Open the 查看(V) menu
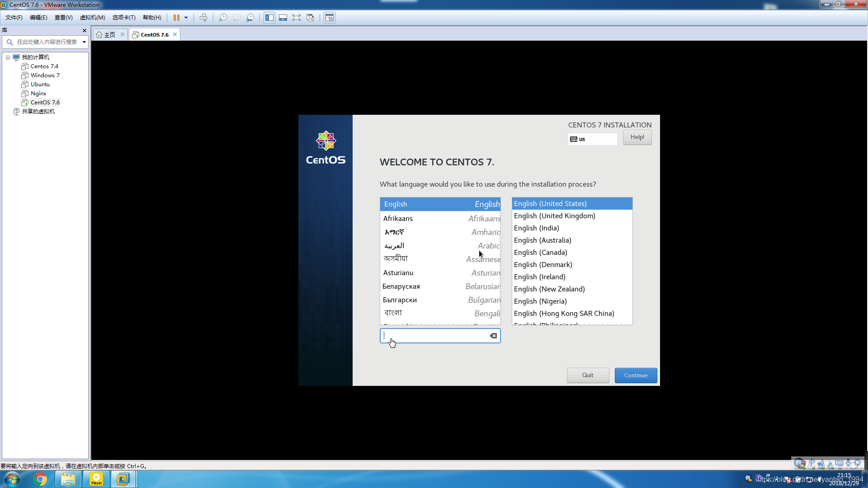Image resolution: width=868 pixels, height=488 pixels. coord(64,18)
